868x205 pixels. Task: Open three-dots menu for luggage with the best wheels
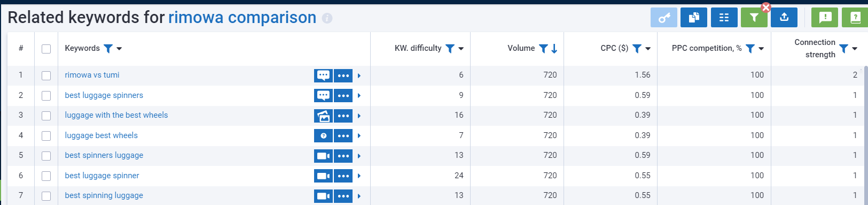pos(343,116)
